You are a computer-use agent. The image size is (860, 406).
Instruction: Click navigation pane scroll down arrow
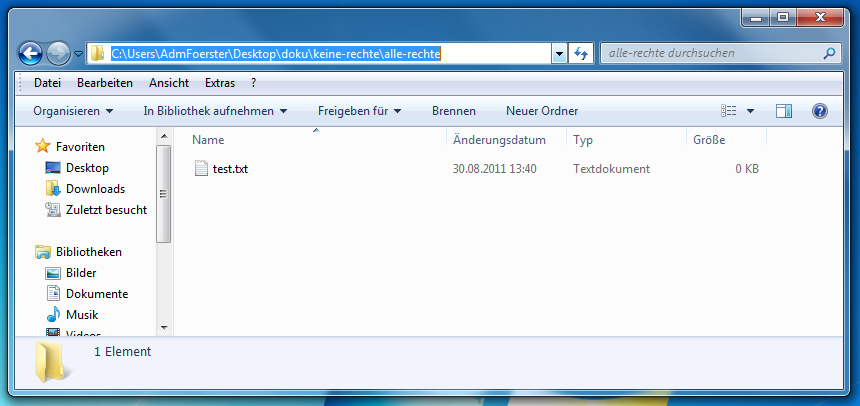pos(163,328)
